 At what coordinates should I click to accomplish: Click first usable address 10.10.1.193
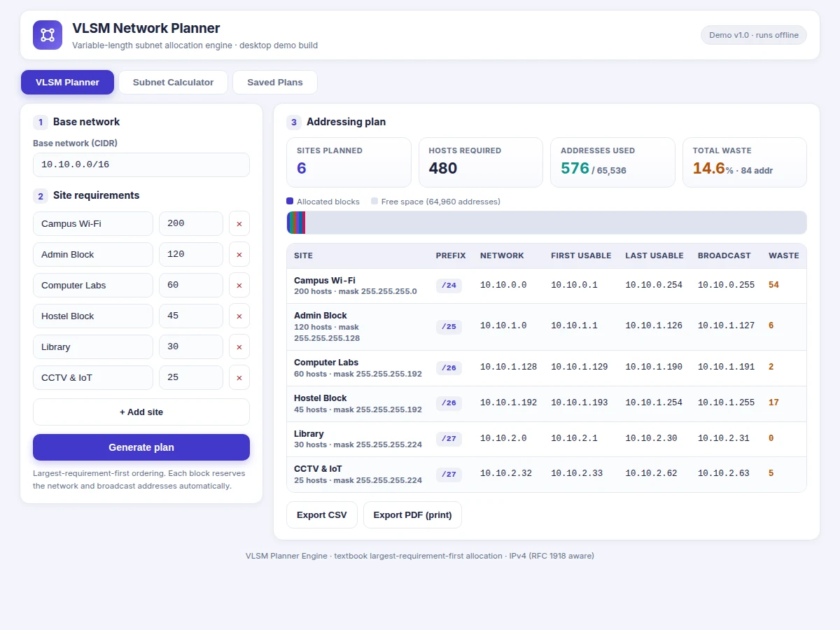point(580,402)
